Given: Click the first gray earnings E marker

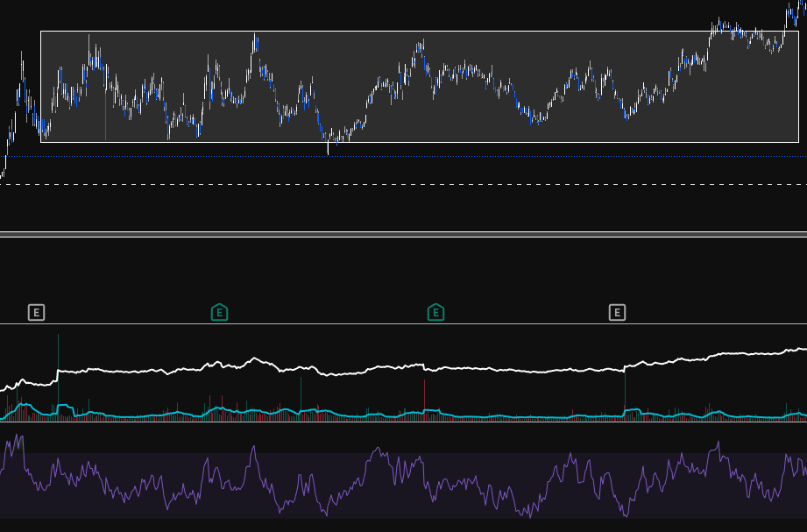Looking at the screenshot, I should [36, 312].
